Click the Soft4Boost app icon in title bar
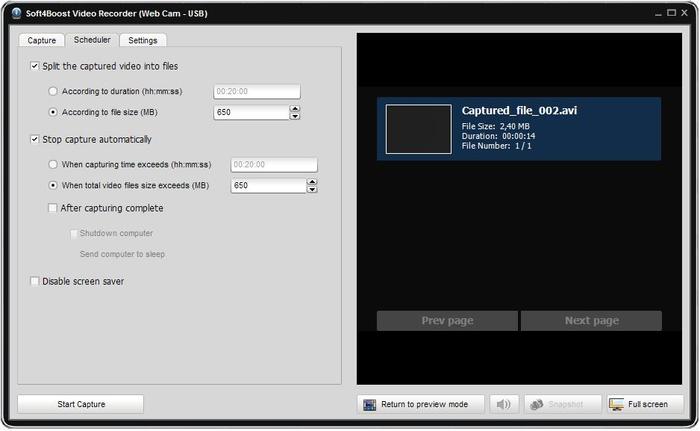Image resolution: width=700 pixels, height=431 pixels. (13, 12)
